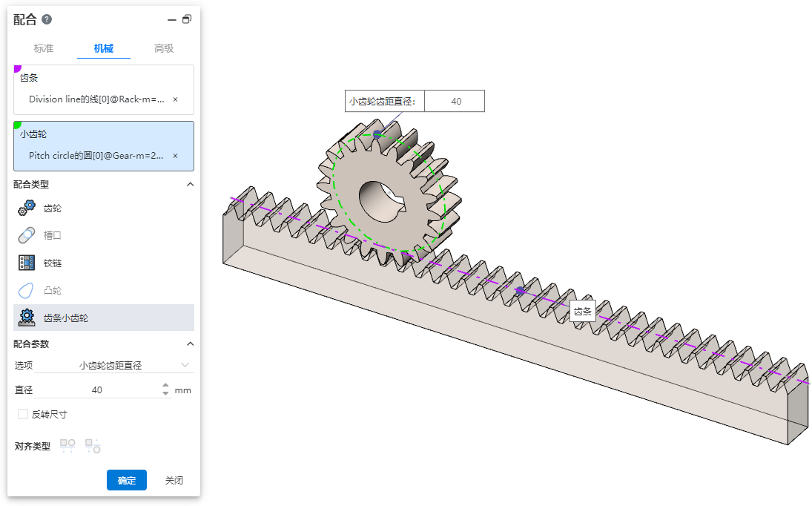Image resolution: width=812 pixels, height=506 pixels.
Task: Confirm the mate with 确定
Action: tap(127, 480)
